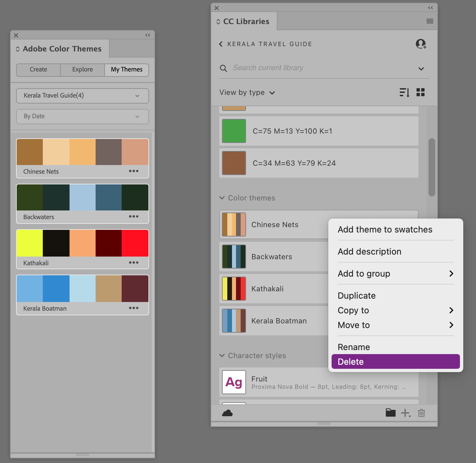Expand search options chevron in CC Libraries
This screenshot has width=476, height=463.
[x=421, y=69]
